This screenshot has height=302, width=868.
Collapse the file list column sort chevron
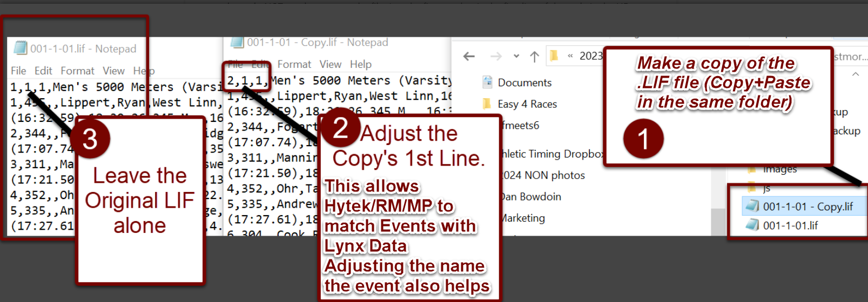(x=856, y=74)
